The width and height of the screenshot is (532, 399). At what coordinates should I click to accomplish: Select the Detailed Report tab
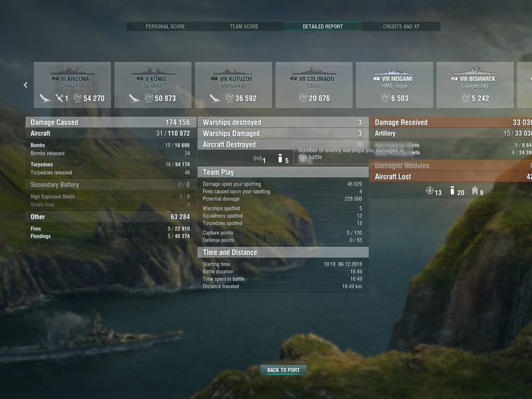tap(323, 27)
